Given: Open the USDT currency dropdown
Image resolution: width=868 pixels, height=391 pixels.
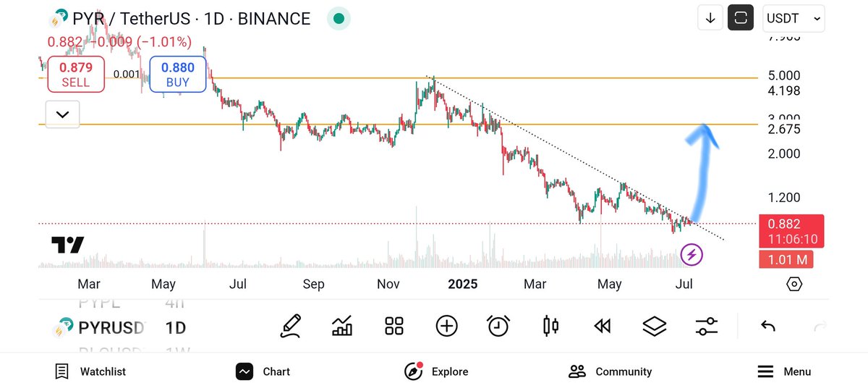Looking at the screenshot, I should (793, 18).
